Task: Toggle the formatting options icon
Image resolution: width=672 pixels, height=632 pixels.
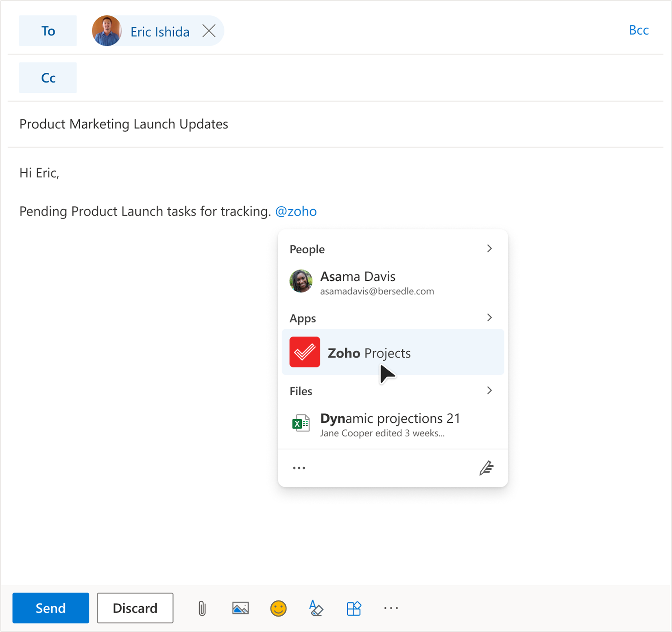Action: click(x=316, y=608)
